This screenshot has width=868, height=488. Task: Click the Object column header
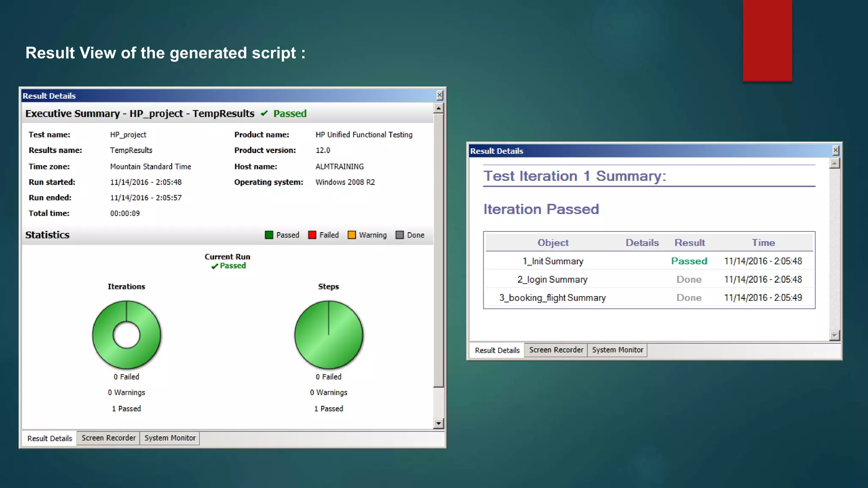pos(553,243)
